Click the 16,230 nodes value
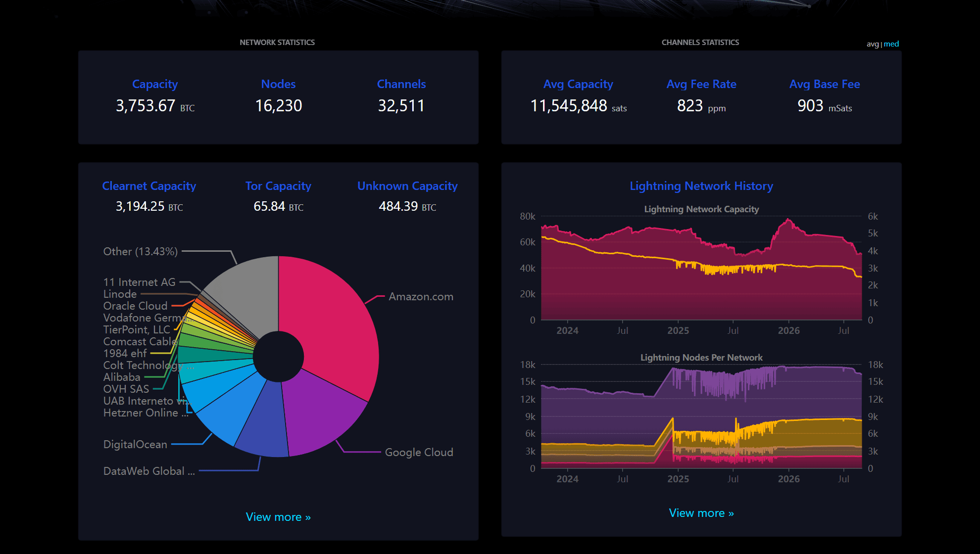The image size is (980, 554). coord(278,106)
